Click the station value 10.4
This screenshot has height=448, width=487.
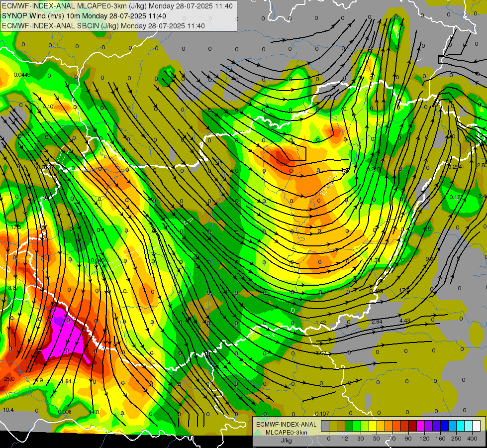click(x=8, y=410)
